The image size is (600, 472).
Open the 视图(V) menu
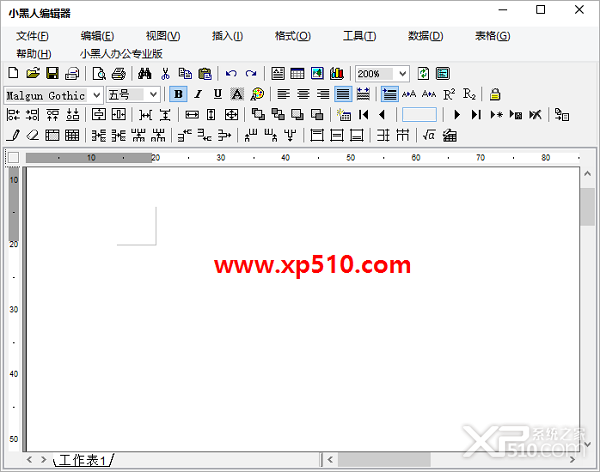pyautogui.click(x=163, y=36)
